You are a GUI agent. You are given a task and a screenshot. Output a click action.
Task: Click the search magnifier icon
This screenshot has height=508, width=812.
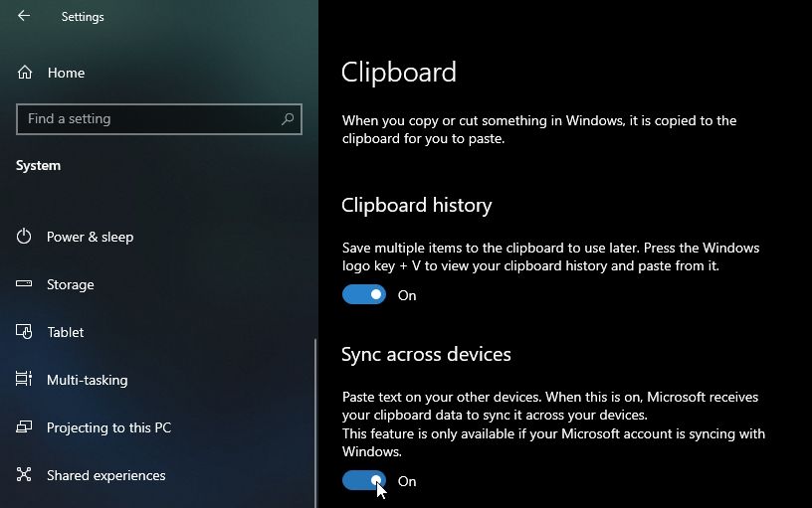pos(288,119)
